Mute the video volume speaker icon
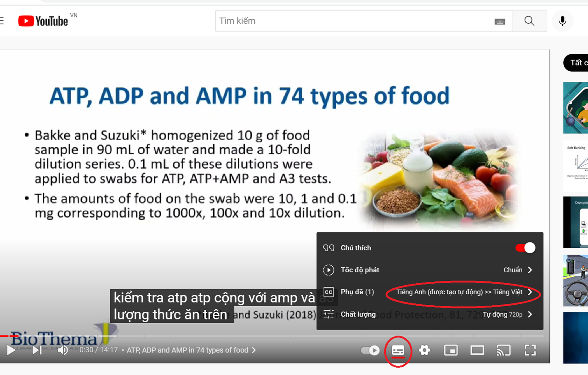 click(63, 350)
